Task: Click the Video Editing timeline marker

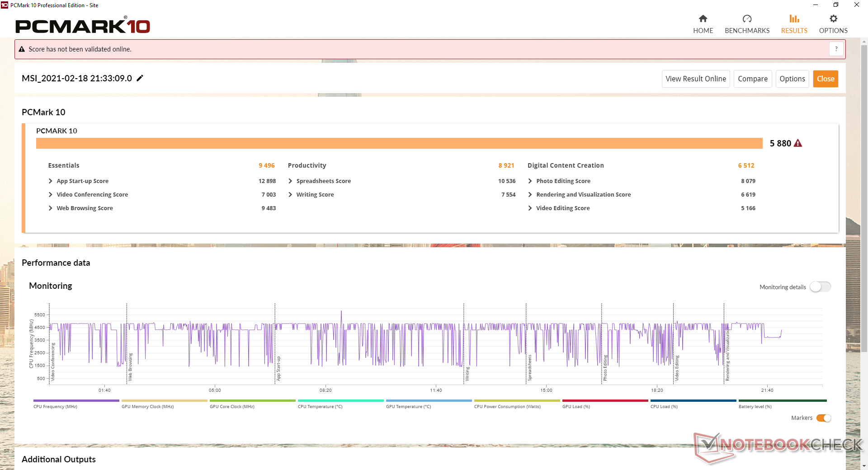Action: point(677,368)
